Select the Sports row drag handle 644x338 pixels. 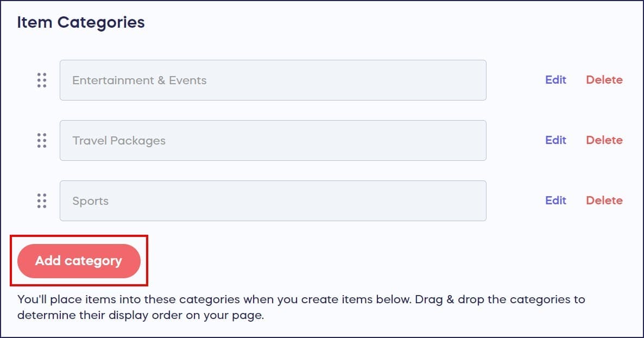pos(42,201)
